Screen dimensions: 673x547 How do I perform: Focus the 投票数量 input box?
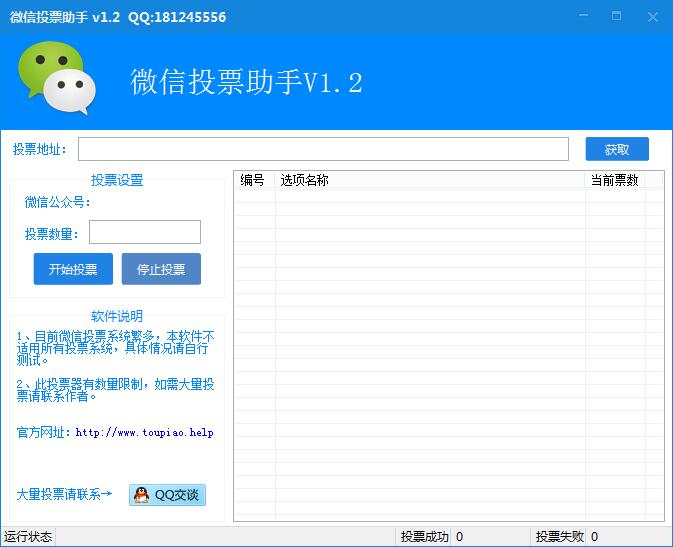[145, 232]
